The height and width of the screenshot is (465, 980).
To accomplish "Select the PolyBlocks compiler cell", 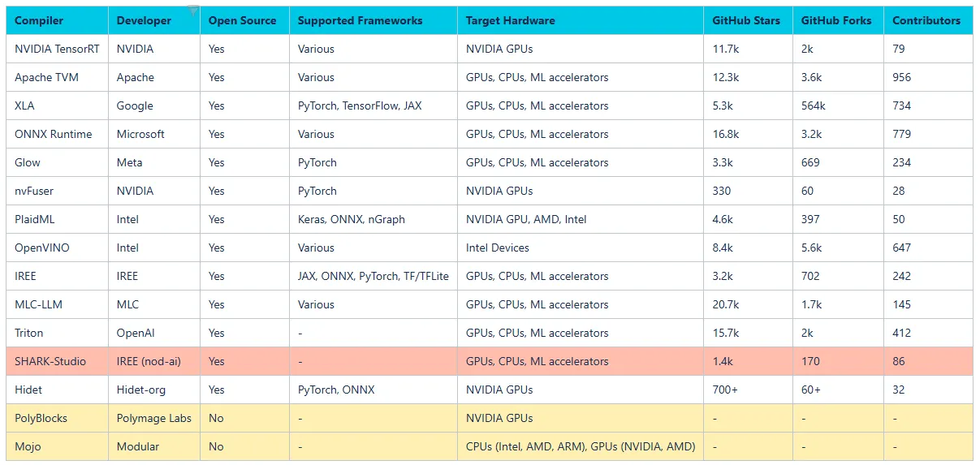I will click(58, 418).
